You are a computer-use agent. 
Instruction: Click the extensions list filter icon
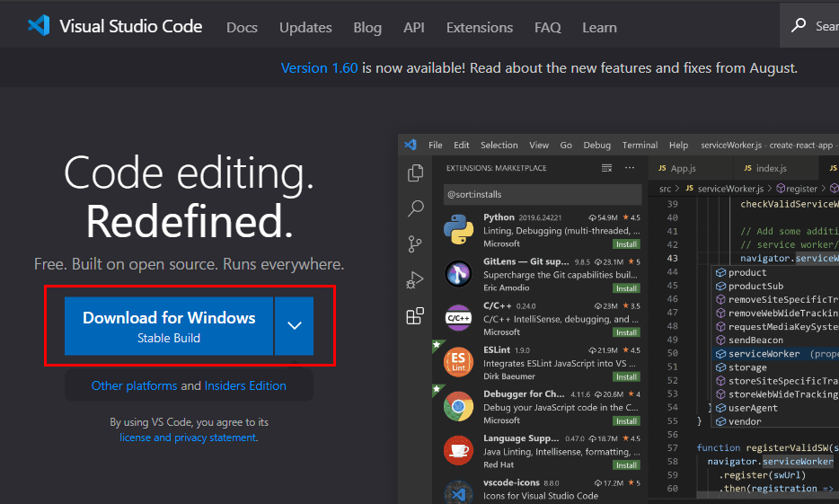pos(606,168)
